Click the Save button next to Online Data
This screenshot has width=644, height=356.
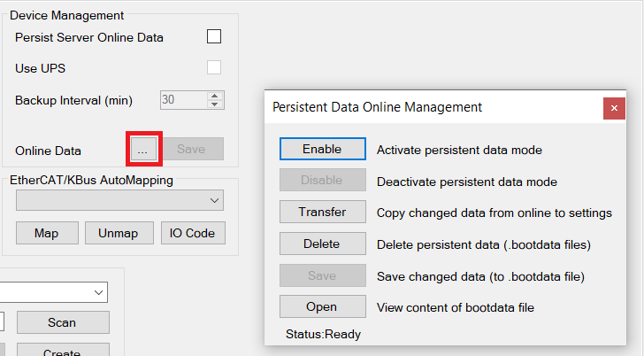click(x=194, y=149)
